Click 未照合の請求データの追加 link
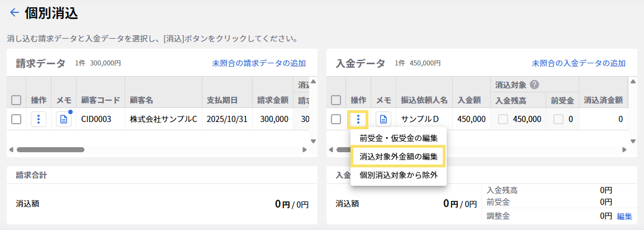This screenshot has width=644, height=230. (259, 63)
